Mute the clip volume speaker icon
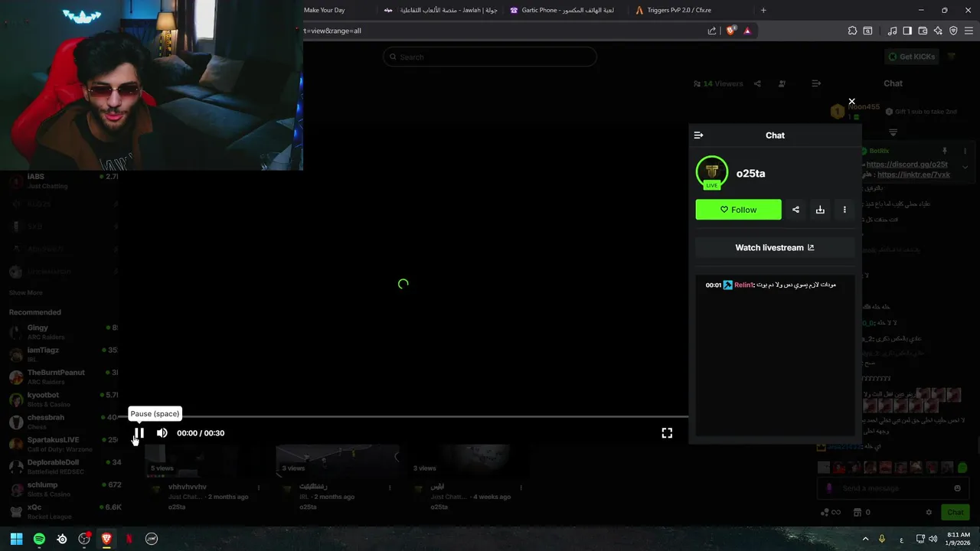The image size is (980, 551). pyautogui.click(x=162, y=433)
